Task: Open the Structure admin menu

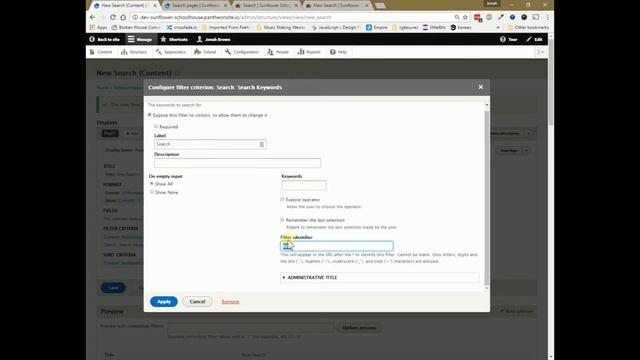Action: [x=134, y=52]
